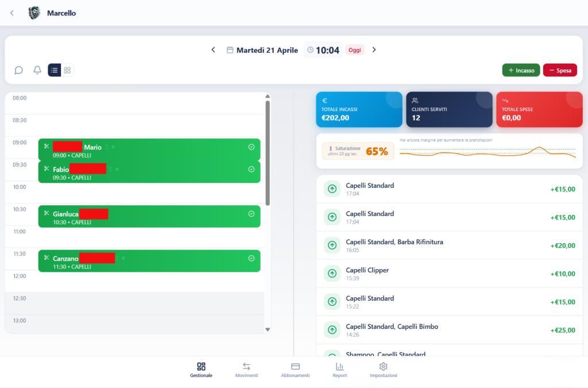Switch to list view
This screenshot has width=588, height=388.
(x=55, y=70)
